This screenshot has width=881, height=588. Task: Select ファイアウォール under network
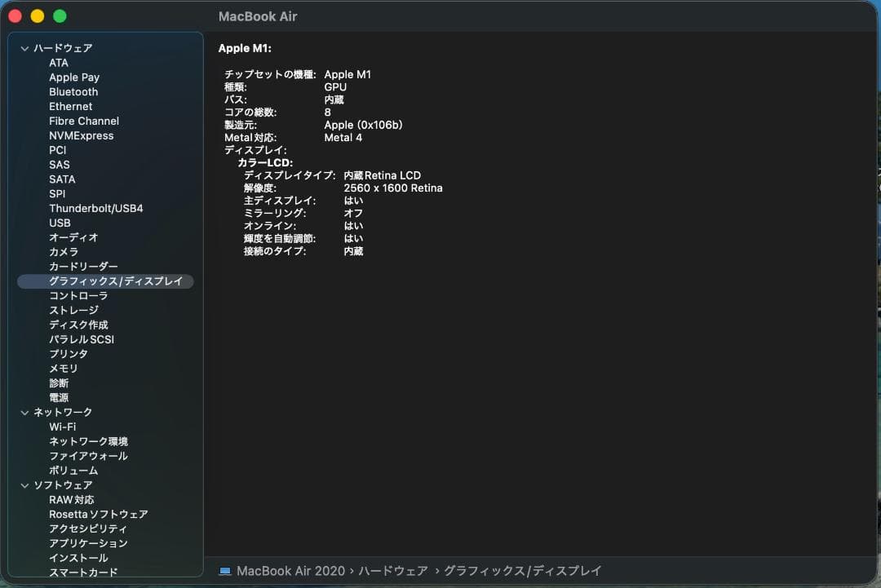click(88, 457)
